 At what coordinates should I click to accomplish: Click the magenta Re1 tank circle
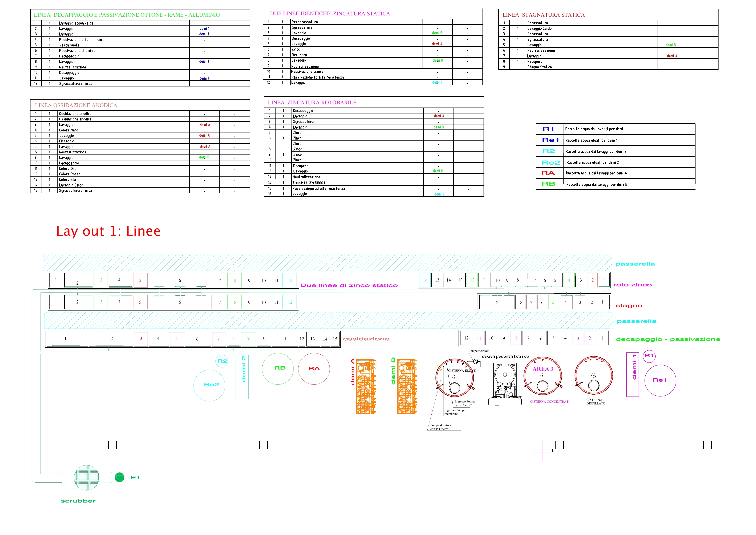[660, 381]
